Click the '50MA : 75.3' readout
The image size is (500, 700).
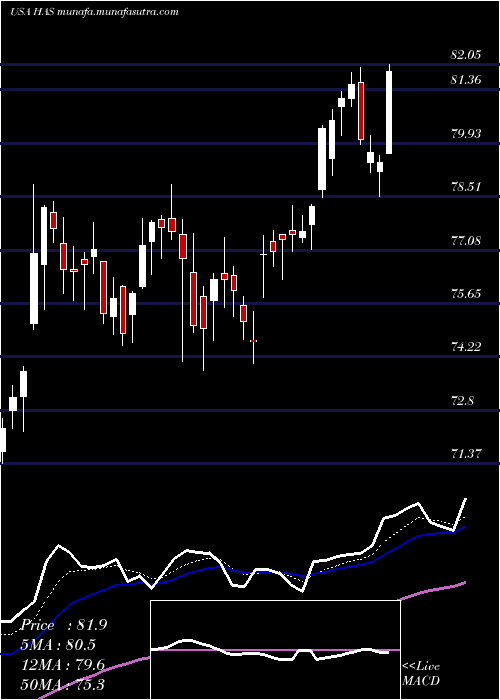pyautogui.click(x=63, y=685)
